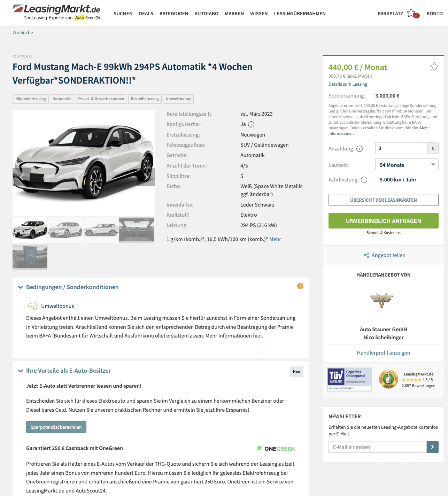The width and height of the screenshot is (448, 496).
Task: Focus the Anzahlung amount field
Action: pos(401,148)
